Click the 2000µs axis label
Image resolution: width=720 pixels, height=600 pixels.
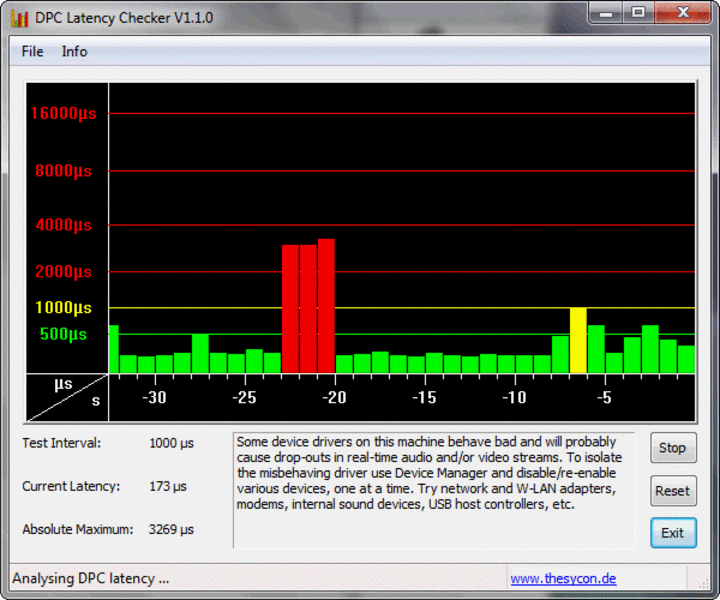63,271
